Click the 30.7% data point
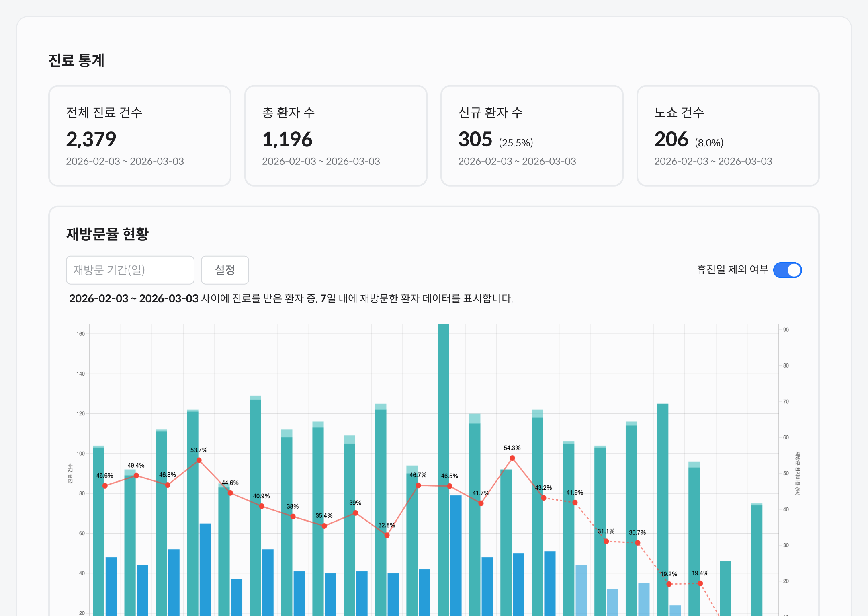Viewport: 868px width, 616px height. coord(638,543)
